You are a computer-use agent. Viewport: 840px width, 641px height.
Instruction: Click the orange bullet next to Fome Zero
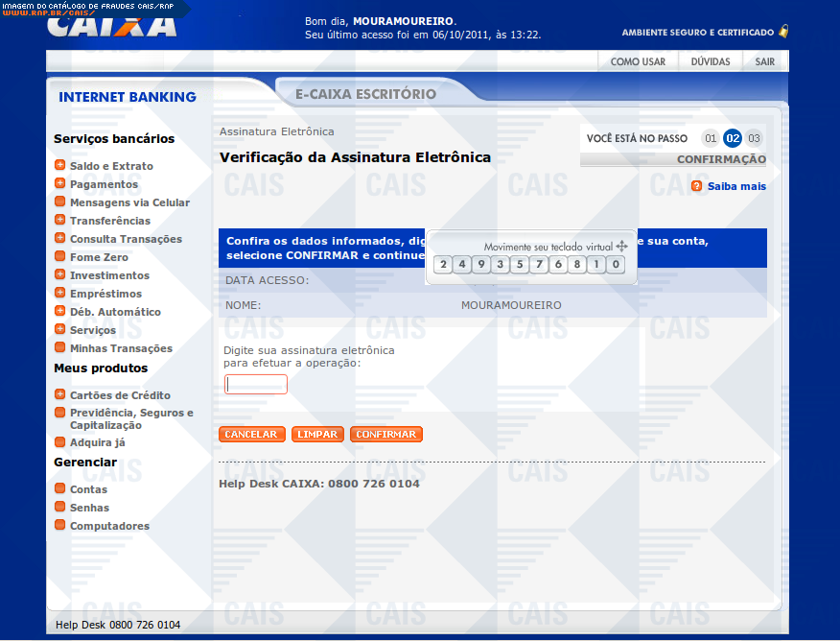click(59, 257)
